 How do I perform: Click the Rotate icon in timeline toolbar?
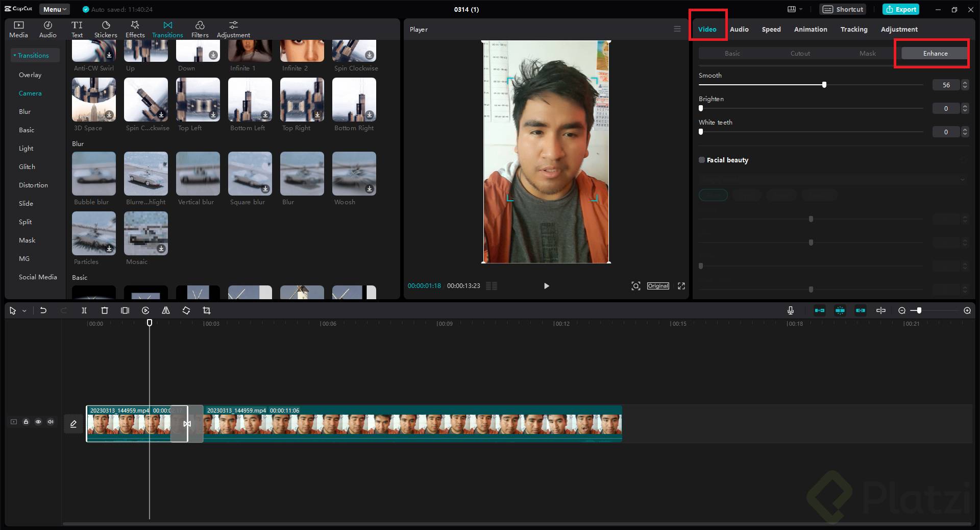click(186, 310)
